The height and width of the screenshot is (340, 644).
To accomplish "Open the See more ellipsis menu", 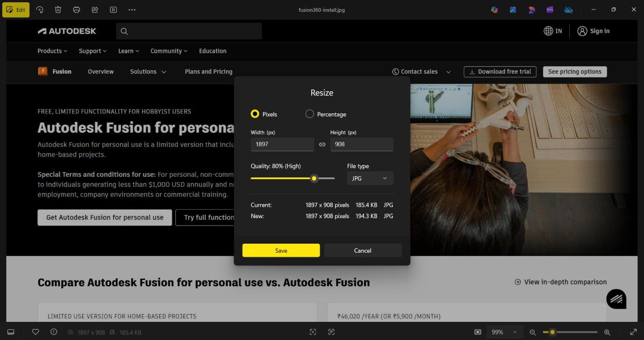I will point(132,10).
